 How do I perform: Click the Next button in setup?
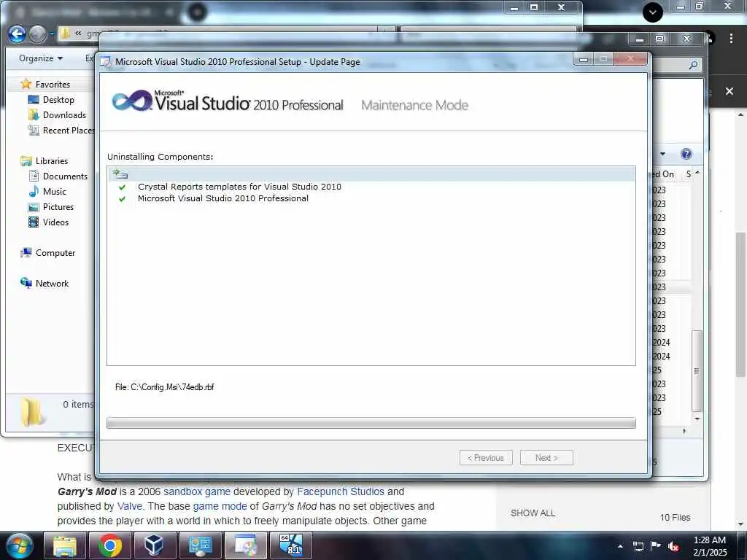546,458
